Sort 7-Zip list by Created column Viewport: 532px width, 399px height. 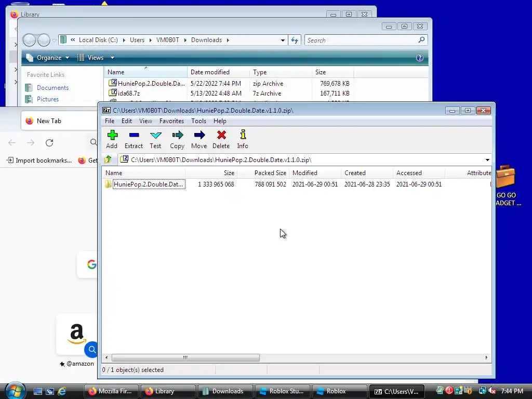pyautogui.click(x=367, y=172)
